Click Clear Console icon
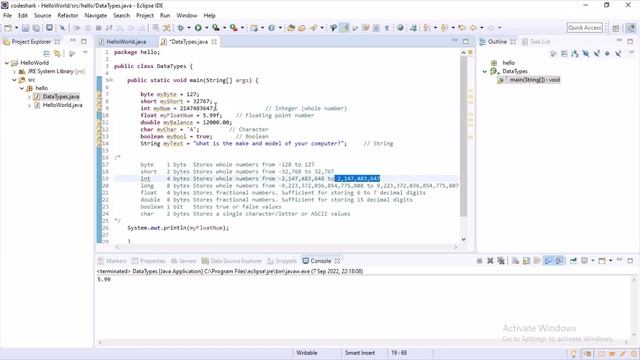The width and height of the screenshot is (640, 360). tap(515, 261)
